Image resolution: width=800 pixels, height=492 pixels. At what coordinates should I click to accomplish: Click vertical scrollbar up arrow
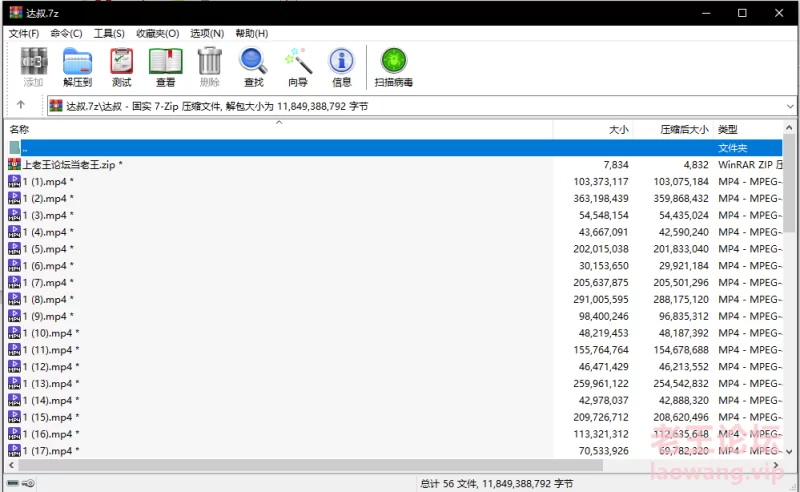(x=789, y=128)
